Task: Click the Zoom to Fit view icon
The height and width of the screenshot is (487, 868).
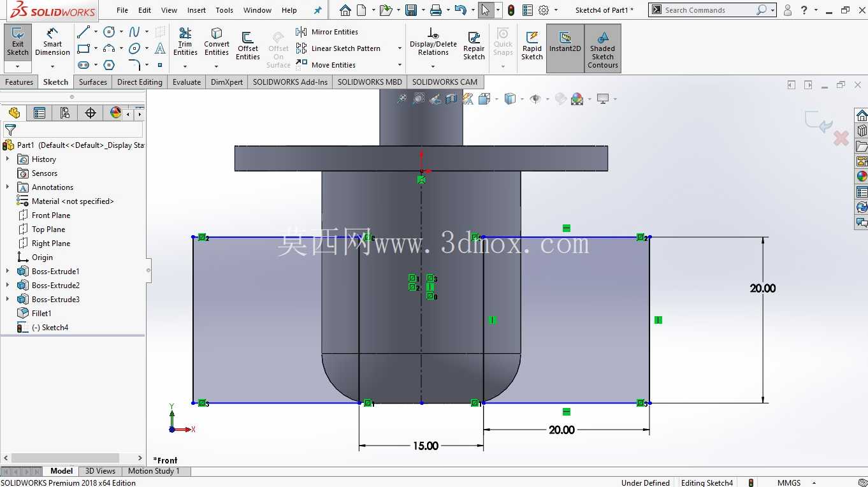Action: tap(401, 99)
